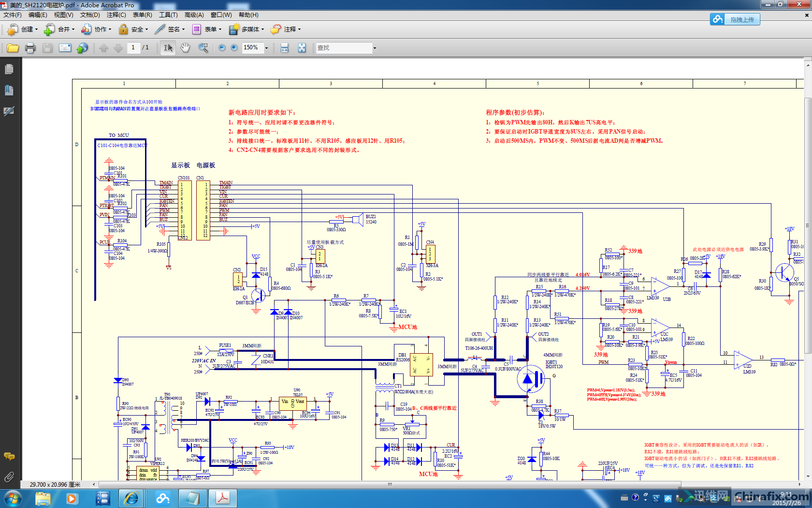Select the Marquee Zoom tool
812x508 pixels.
203,48
